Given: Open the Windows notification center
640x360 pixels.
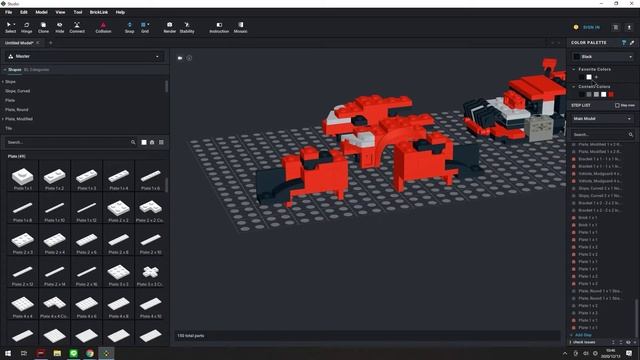Looking at the screenshot, I should coord(629,353).
